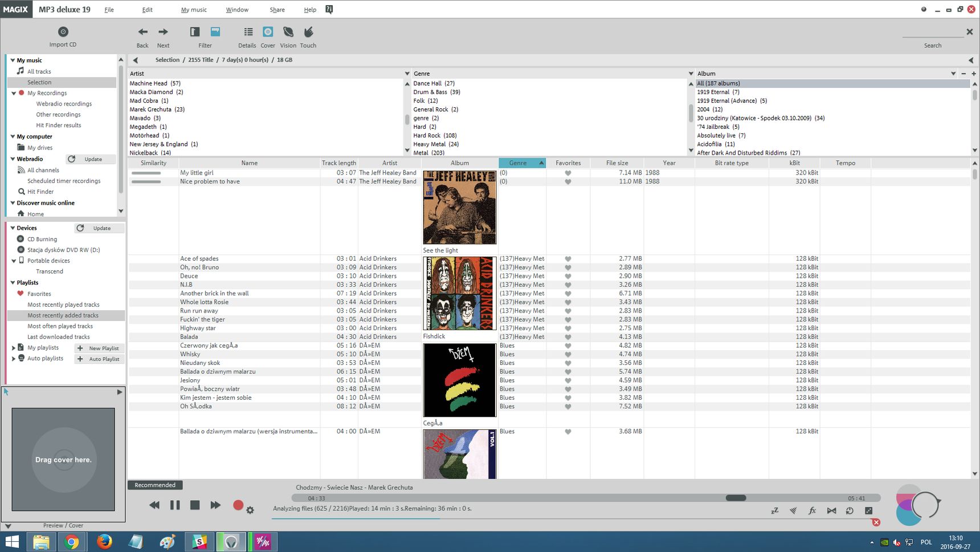Open the context help icon
The width and height of the screenshot is (980, 552).
pyautogui.click(x=329, y=9)
